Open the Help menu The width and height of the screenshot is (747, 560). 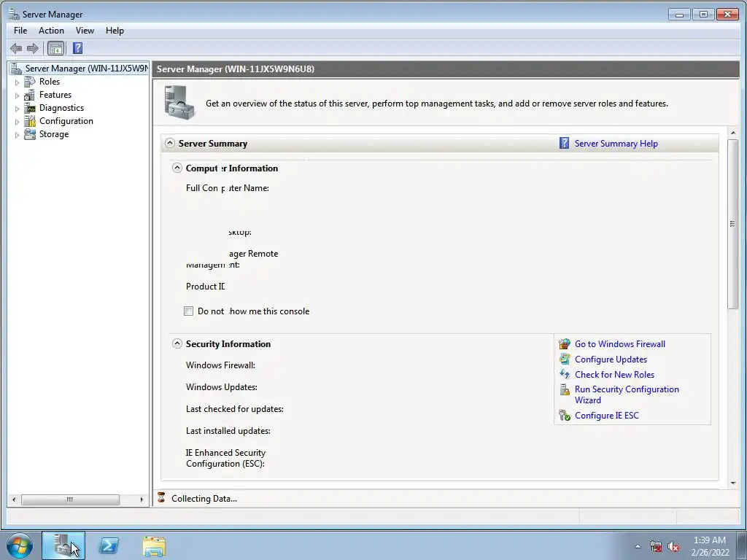115,31
